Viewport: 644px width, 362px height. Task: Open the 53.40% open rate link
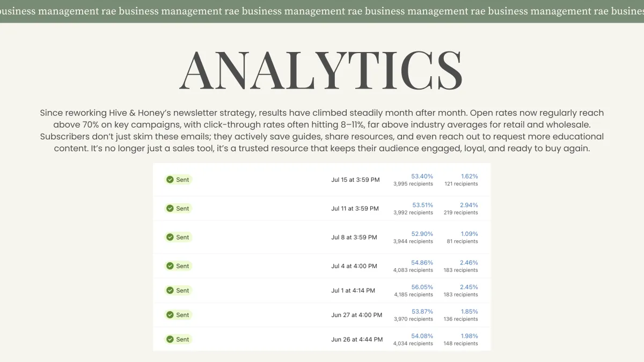(x=422, y=176)
